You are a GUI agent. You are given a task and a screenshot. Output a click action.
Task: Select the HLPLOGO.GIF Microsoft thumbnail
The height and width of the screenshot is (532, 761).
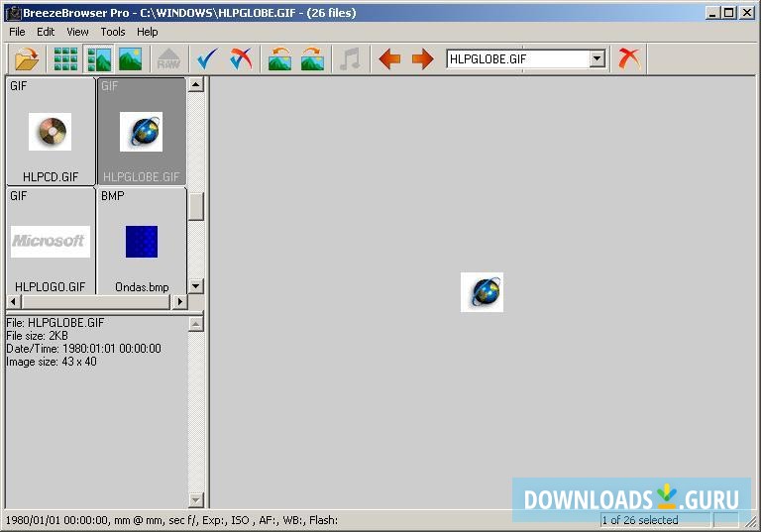51,242
